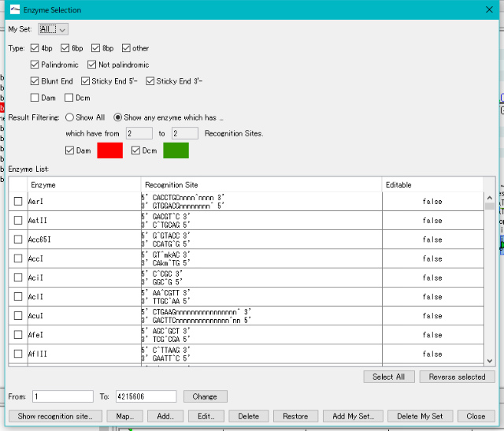Select the AcuI recognition site cell

[261, 316]
